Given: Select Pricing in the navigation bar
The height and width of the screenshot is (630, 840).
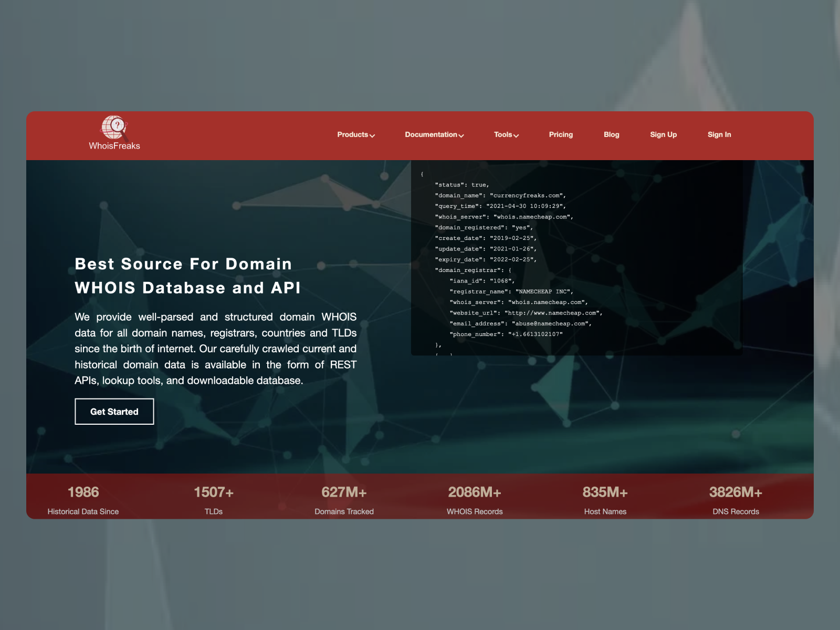Looking at the screenshot, I should pos(561,134).
